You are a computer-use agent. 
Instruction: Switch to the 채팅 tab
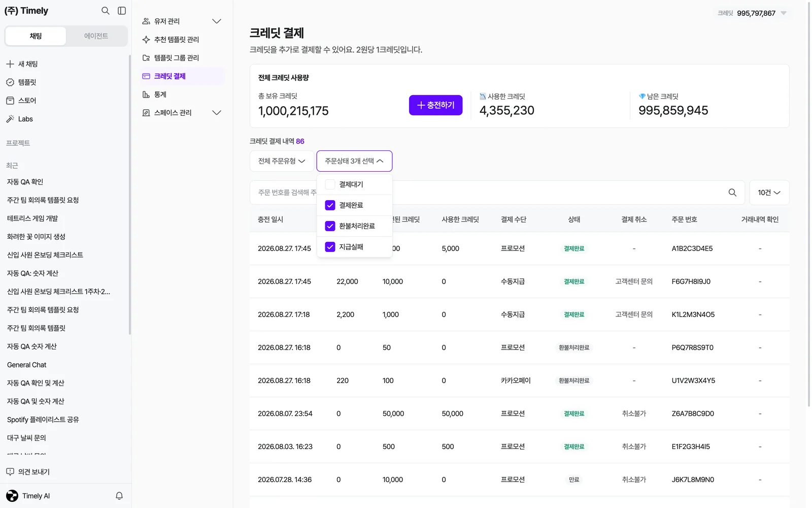(x=36, y=36)
